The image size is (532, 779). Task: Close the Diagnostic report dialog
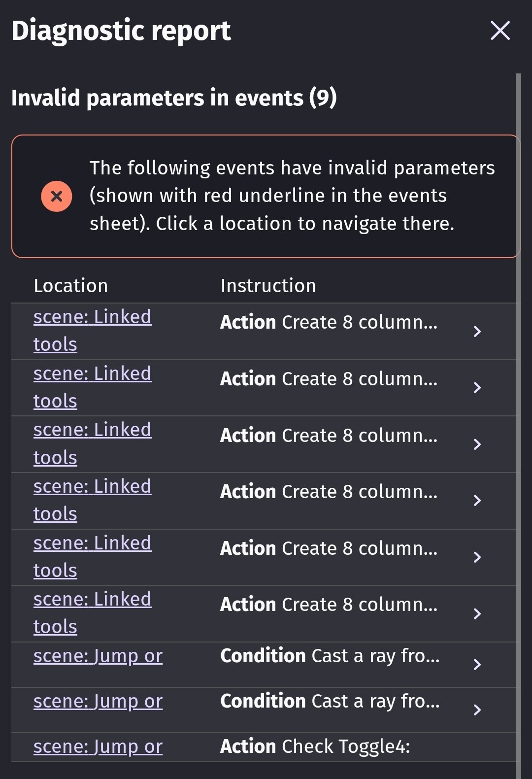(x=500, y=31)
